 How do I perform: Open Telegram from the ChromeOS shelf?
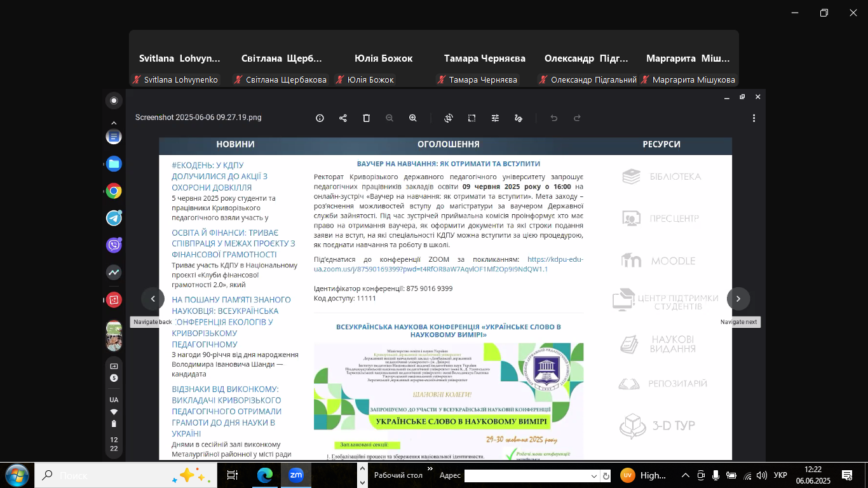(114, 218)
